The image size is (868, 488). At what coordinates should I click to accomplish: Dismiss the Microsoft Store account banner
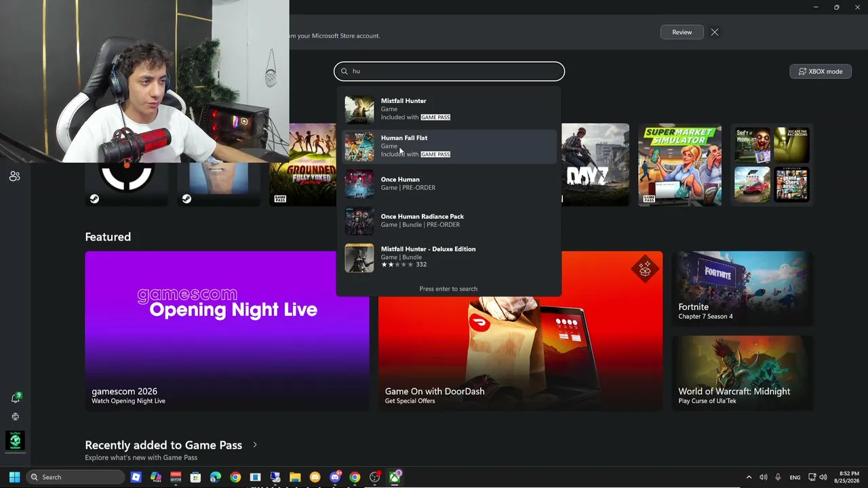(x=715, y=32)
